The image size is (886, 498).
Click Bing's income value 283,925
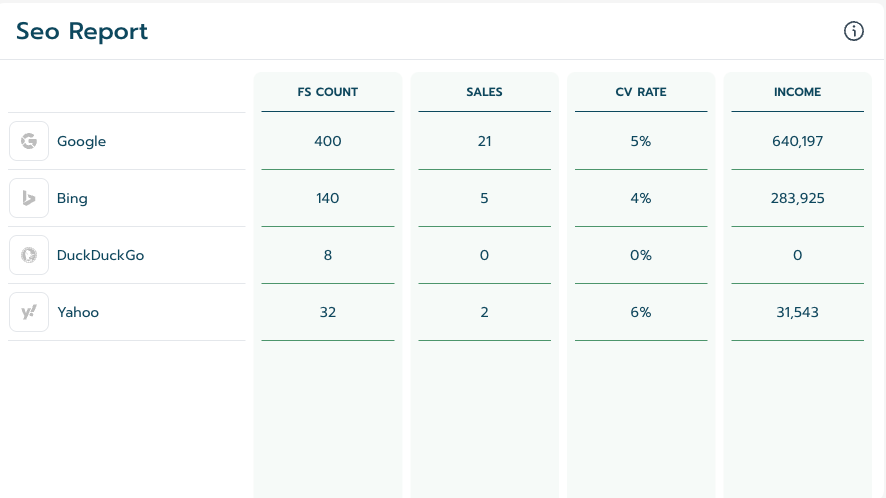(x=797, y=198)
